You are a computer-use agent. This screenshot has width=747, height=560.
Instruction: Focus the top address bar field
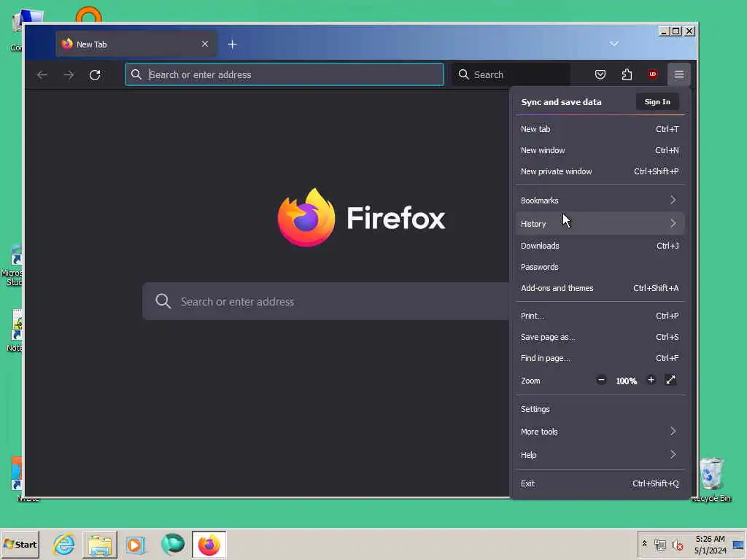[285, 75]
